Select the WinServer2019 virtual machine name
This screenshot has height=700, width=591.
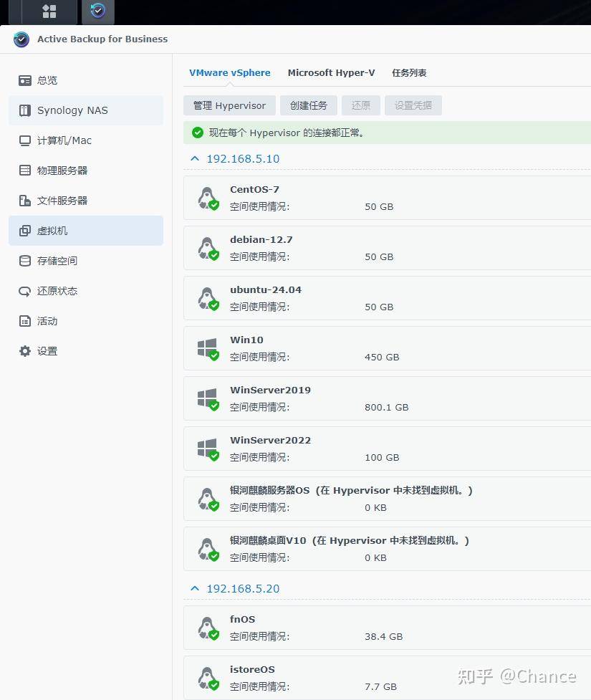270,390
